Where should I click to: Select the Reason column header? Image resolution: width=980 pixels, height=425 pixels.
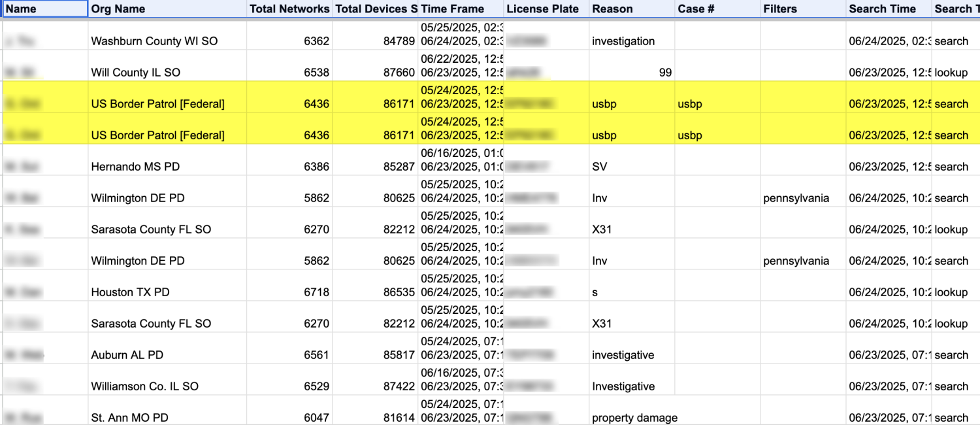point(632,9)
